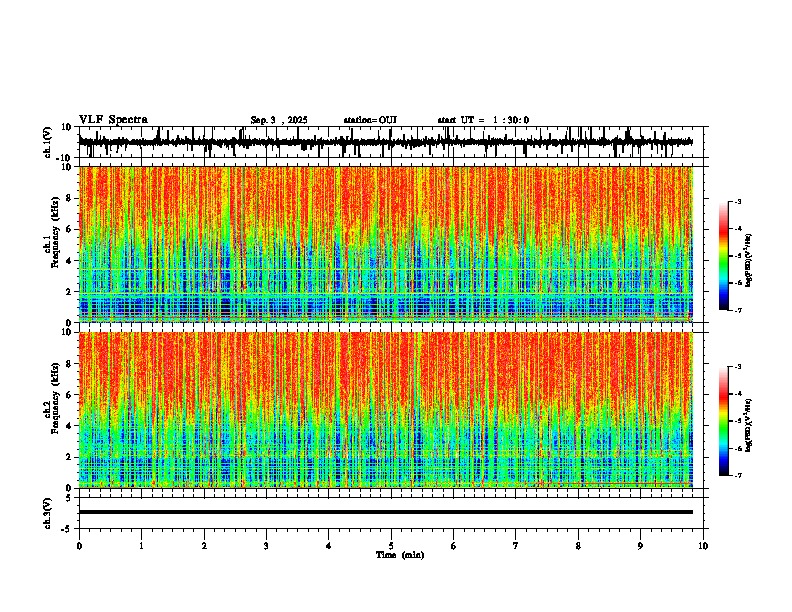Click the "-3" tick on ch.1 colorbar
The width and height of the screenshot is (792, 612).
pyautogui.click(x=737, y=202)
